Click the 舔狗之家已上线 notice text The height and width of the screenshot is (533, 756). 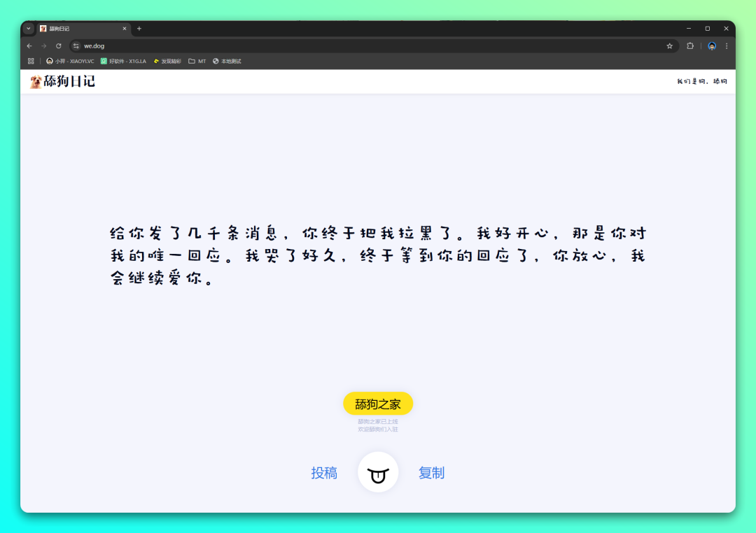378,422
